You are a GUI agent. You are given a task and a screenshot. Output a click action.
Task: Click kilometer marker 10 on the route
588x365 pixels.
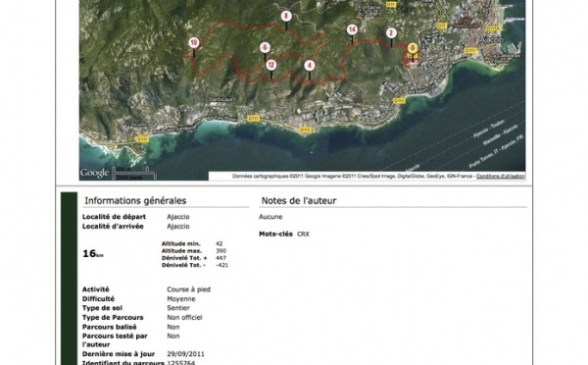click(x=193, y=42)
